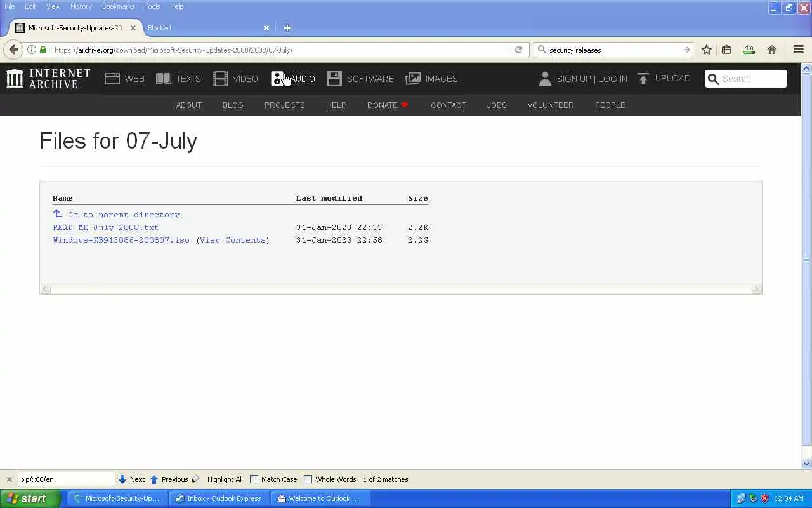Open the History menu
This screenshot has width=812, height=508.
point(81,6)
